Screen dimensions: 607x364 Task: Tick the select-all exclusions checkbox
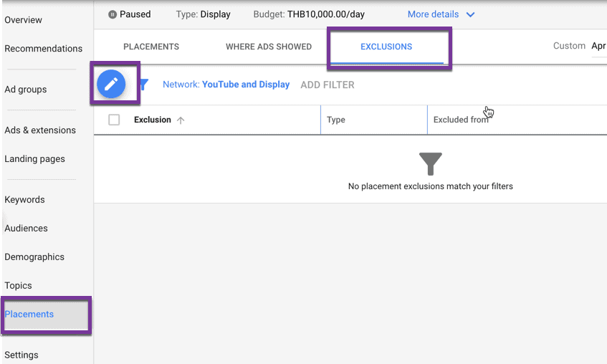tap(114, 120)
